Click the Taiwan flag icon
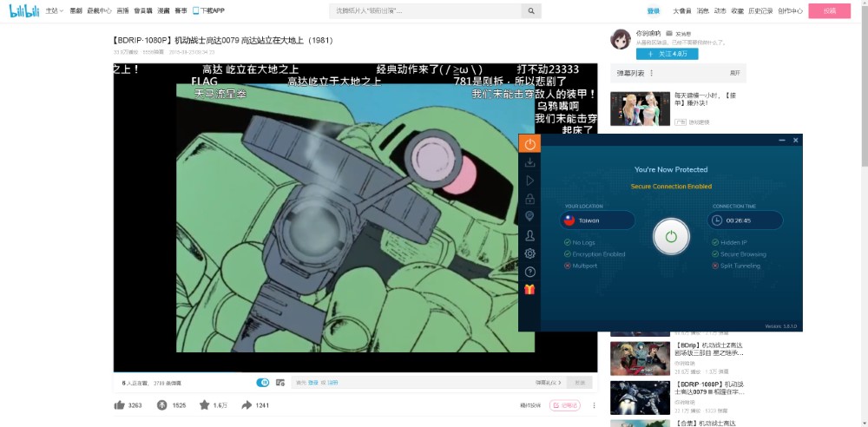This screenshot has width=868, height=427. (569, 220)
